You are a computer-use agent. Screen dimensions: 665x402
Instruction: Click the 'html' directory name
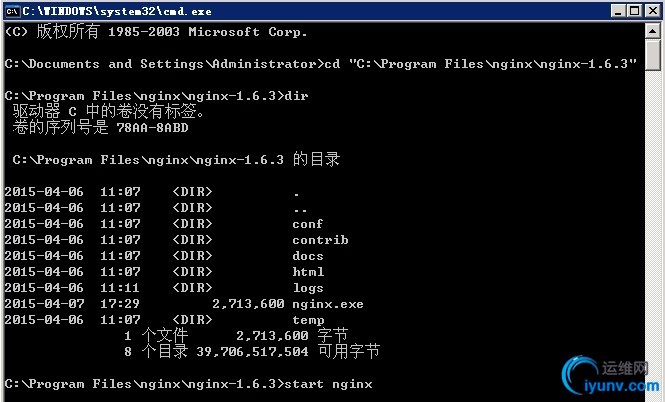pos(308,272)
